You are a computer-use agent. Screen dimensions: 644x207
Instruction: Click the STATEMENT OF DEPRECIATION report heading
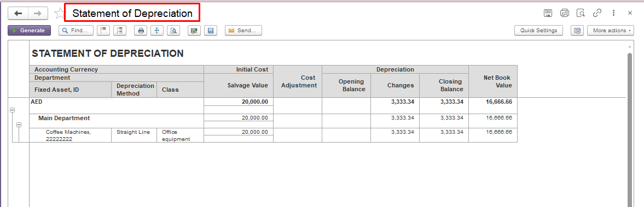[x=108, y=54]
